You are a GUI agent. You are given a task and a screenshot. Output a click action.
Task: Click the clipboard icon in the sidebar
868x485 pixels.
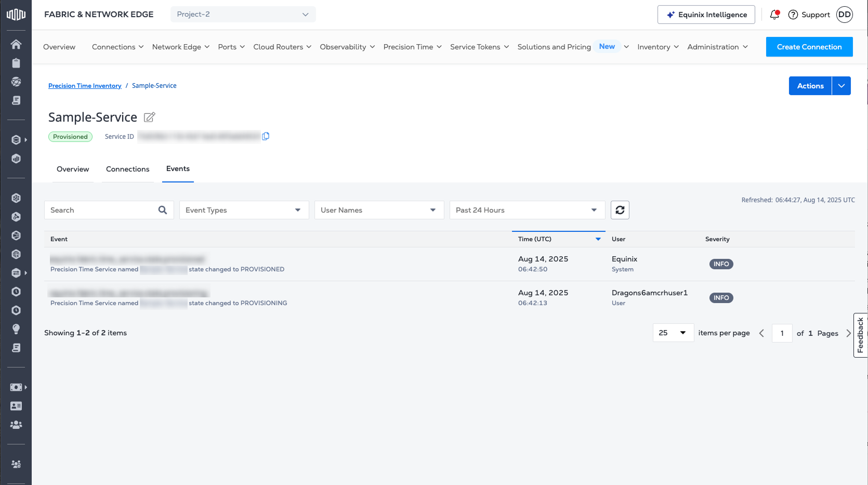(x=16, y=63)
